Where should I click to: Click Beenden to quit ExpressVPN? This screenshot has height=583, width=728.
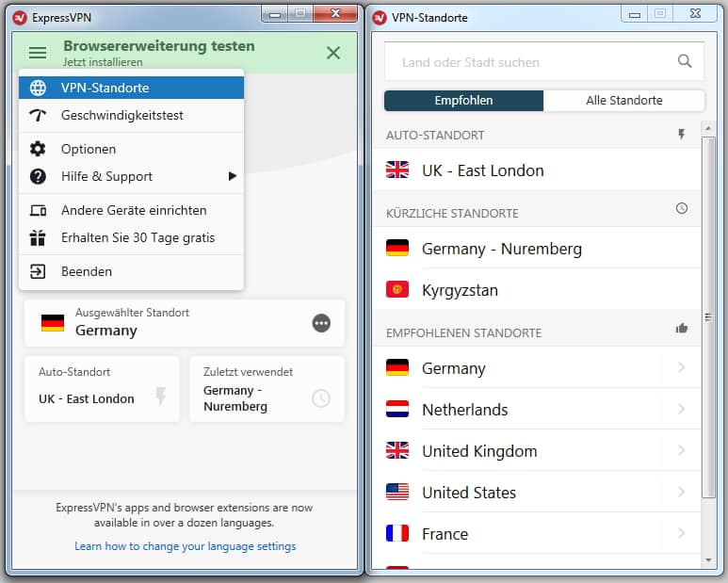pyautogui.click(x=132, y=271)
